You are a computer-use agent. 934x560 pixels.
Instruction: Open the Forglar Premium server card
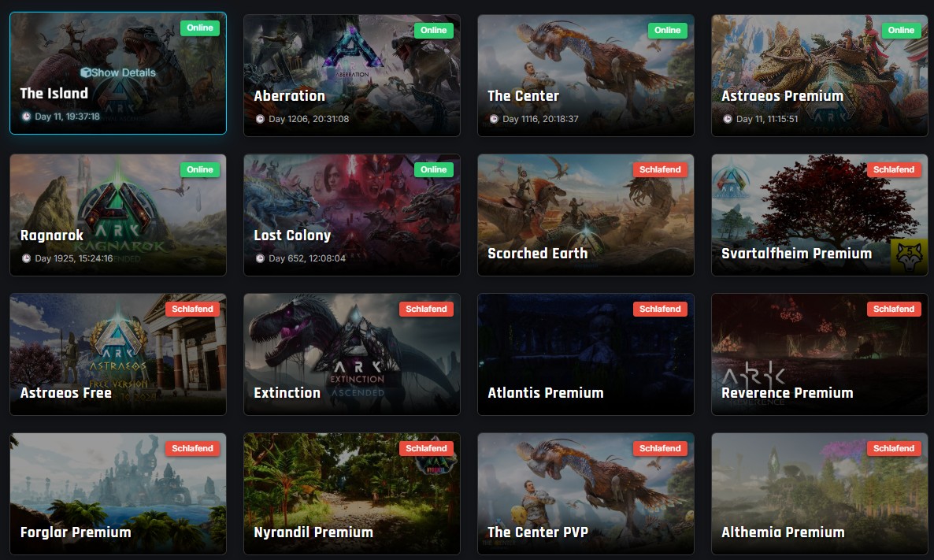point(118,493)
